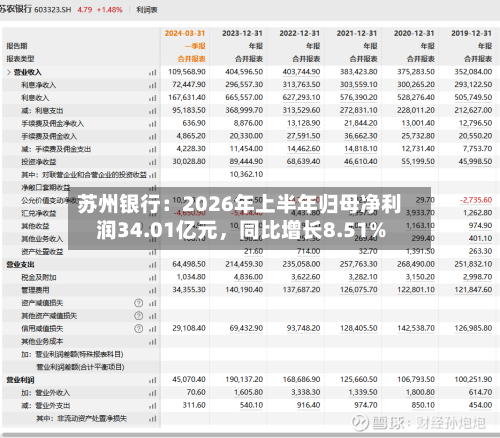Show help tooltip for 信用减值损失

(139, 329)
